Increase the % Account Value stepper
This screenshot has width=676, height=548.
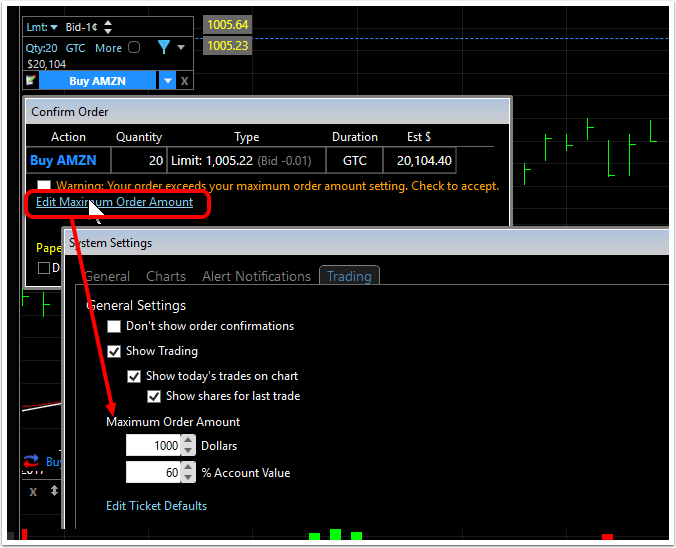pyautogui.click(x=188, y=467)
